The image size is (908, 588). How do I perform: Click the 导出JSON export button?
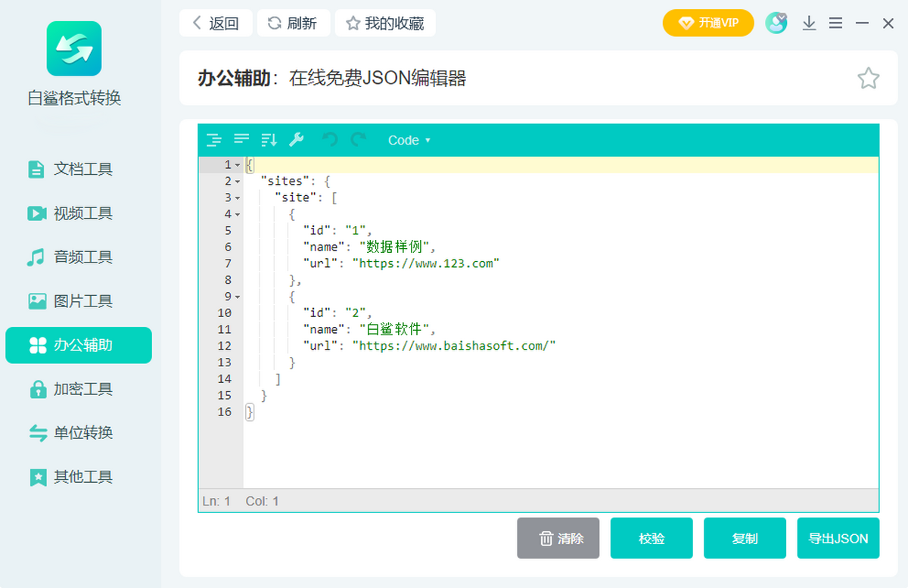point(838,539)
